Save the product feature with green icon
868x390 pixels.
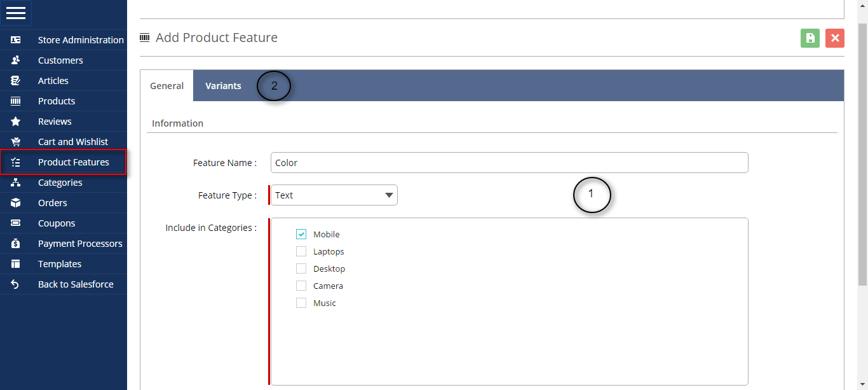click(810, 38)
